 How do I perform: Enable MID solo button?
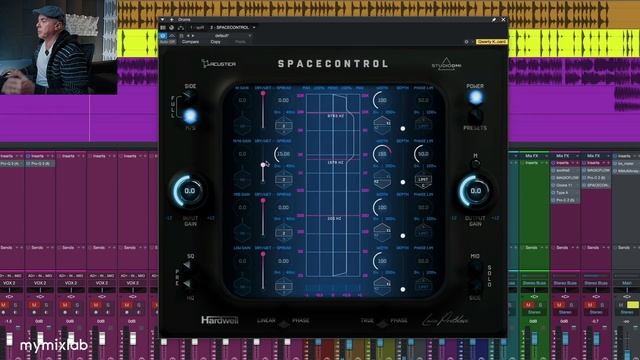pos(475,268)
